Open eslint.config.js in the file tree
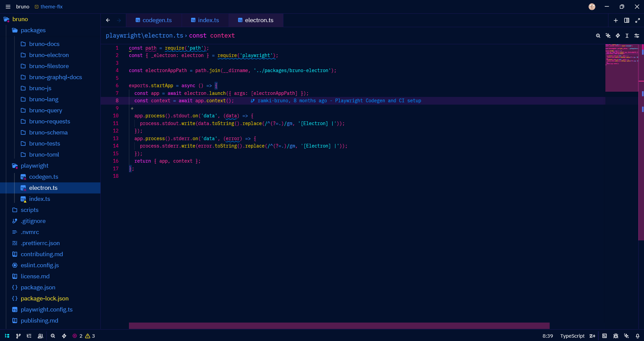 40,265
